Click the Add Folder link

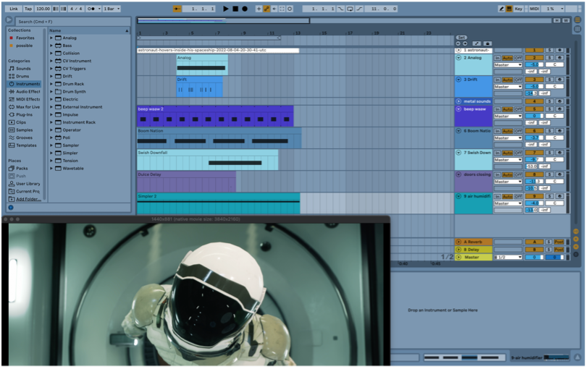coord(28,199)
